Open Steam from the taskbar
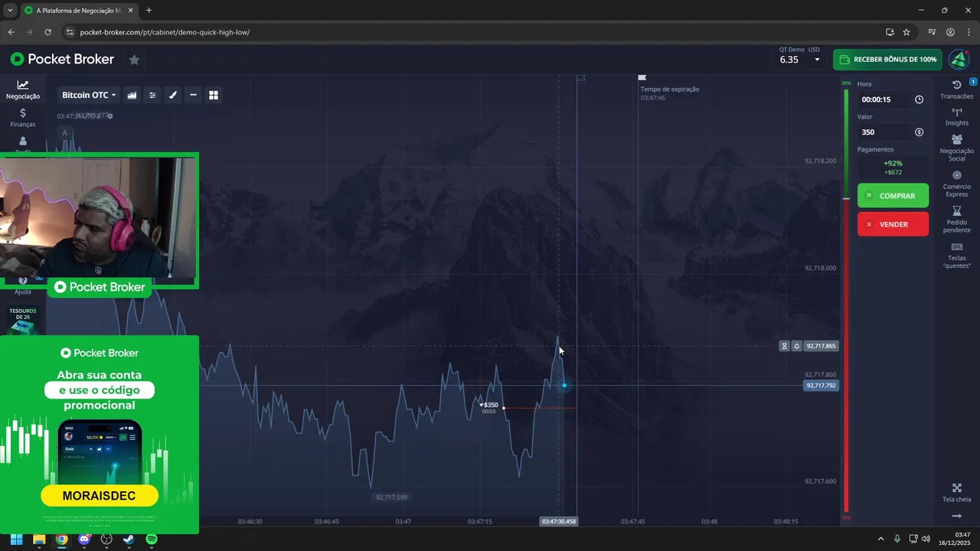This screenshot has height=551, width=980. [x=129, y=540]
